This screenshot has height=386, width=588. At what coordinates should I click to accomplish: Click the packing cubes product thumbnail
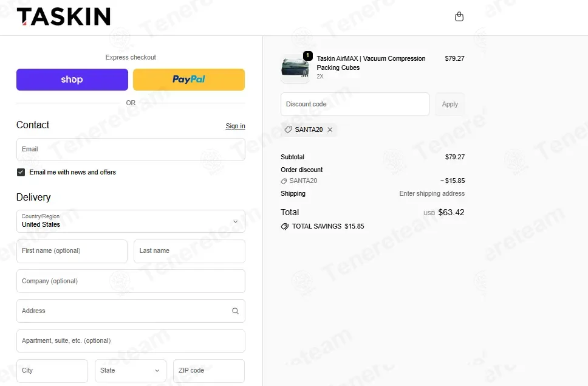(295, 68)
